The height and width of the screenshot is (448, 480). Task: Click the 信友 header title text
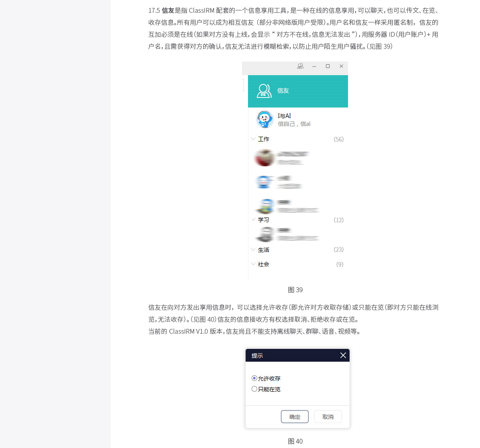pyautogui.click(x=283, y=91)
